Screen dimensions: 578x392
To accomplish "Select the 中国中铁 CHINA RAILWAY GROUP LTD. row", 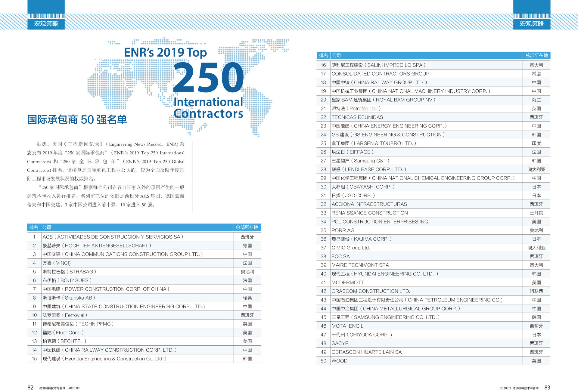I will (x=433, y=82).
